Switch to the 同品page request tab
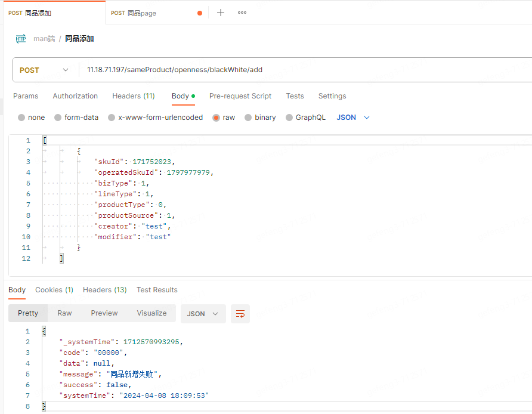Image resolution: width=532 pixels, height=414 pixels. (x=140, y=12)
